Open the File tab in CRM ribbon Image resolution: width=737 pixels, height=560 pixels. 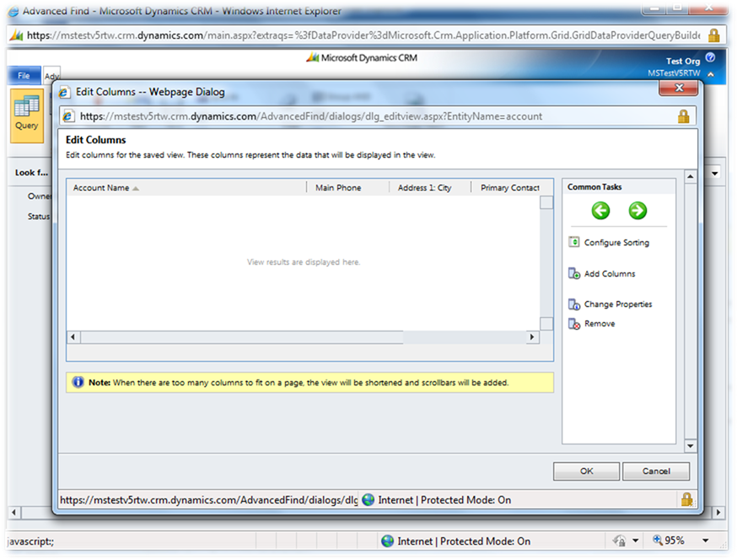24,75
